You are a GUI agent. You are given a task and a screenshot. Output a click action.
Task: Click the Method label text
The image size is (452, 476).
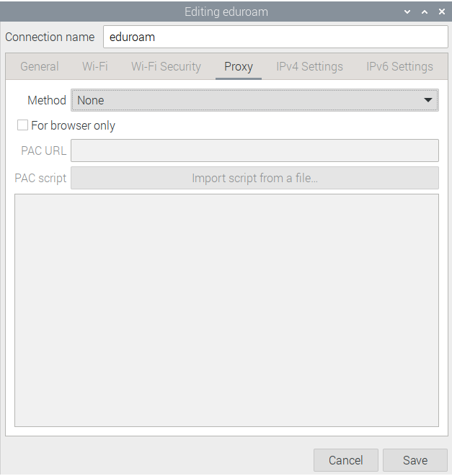46,101
